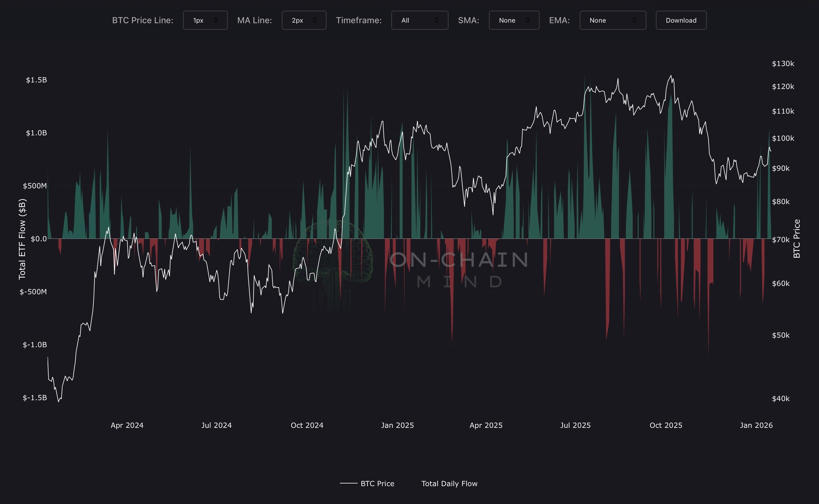
Task: Toggle the Total Daily Flow legend entry
Action: (x=449, y=483)
